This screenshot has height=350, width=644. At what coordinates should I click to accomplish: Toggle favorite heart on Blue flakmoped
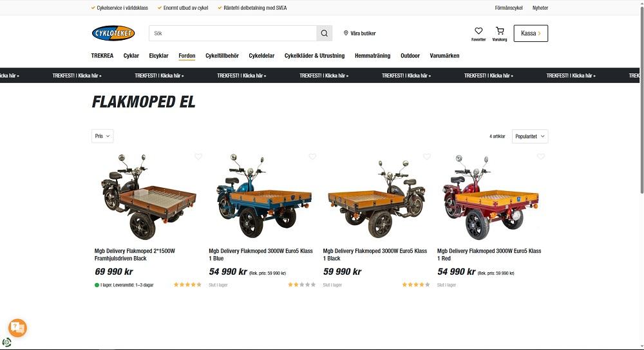tap(312, 156)
